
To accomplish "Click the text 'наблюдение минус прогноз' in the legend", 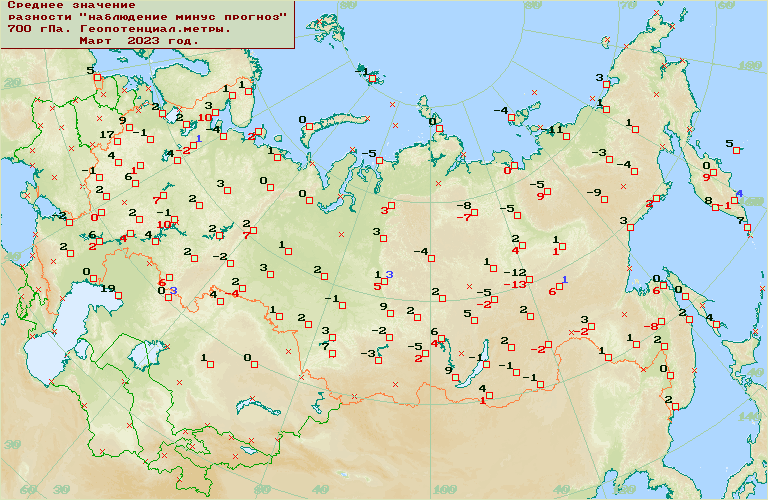I will pos(183,17).
